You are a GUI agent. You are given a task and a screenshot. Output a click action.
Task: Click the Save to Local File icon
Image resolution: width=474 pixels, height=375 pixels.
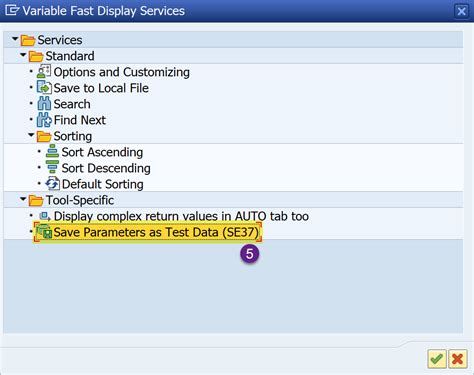44,88
